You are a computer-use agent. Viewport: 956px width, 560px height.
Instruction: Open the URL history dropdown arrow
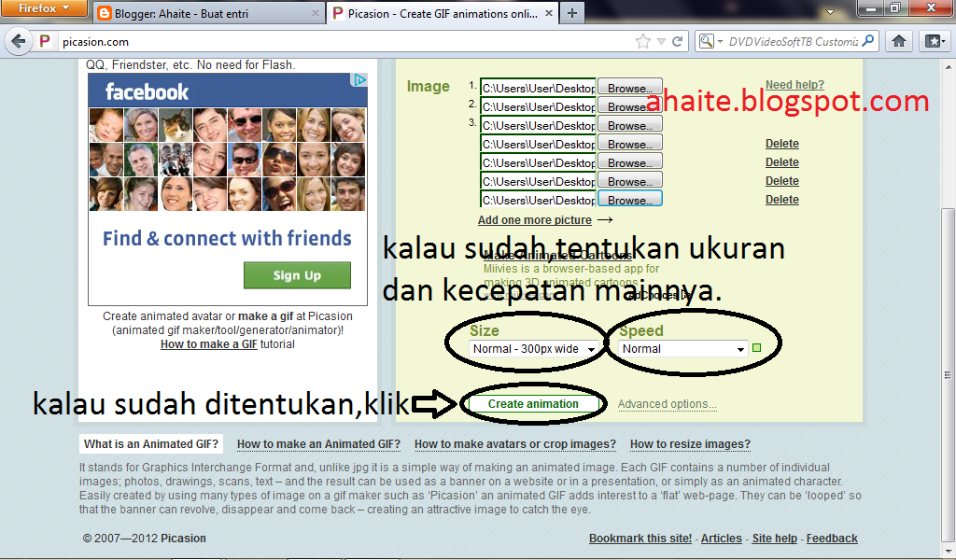[x=661, y=41]
